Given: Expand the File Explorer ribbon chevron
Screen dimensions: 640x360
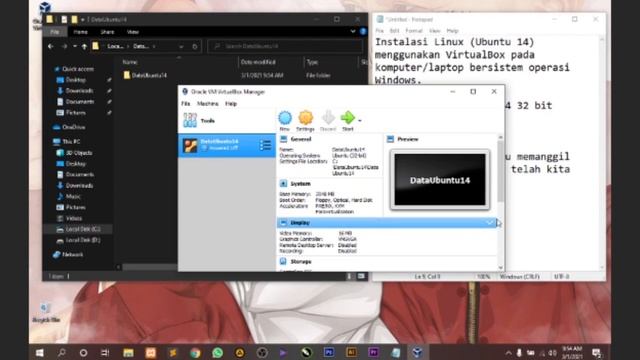Looking at the screenshot, I should tap(353, 31).
